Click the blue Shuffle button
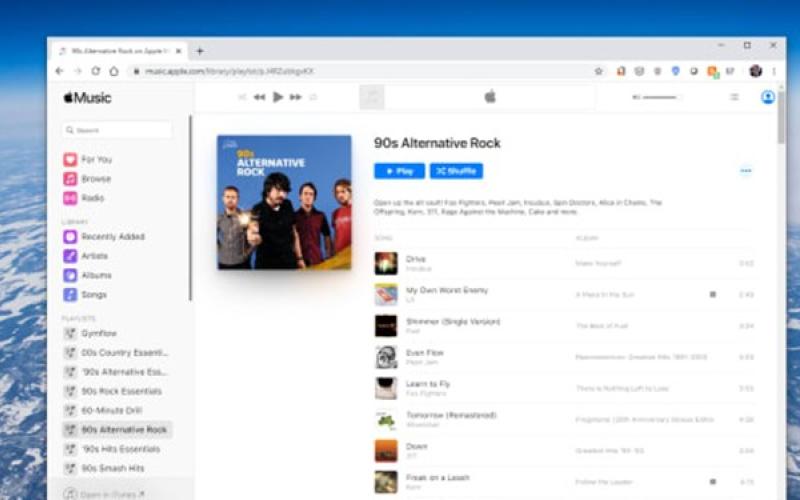Viewport: 800px width, 500px height. click(457, 171)
